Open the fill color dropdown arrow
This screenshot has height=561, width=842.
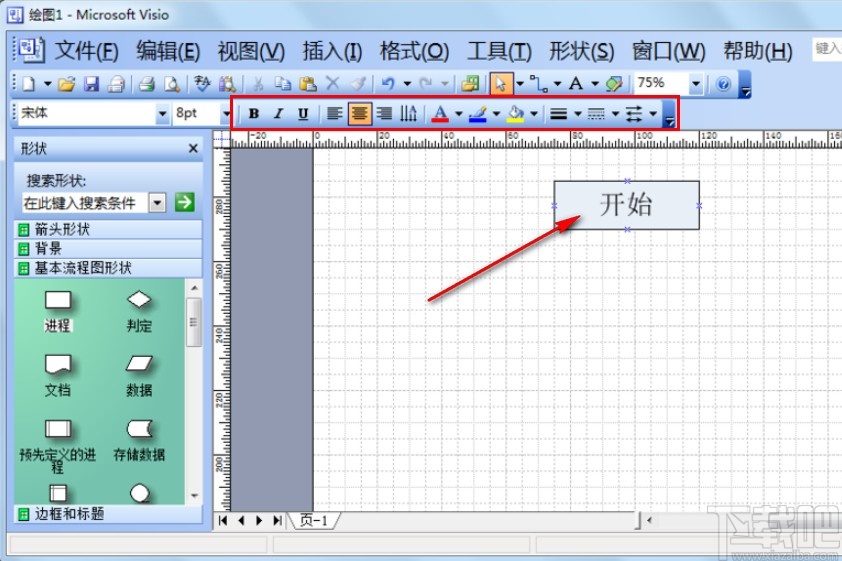click(534, 113)
